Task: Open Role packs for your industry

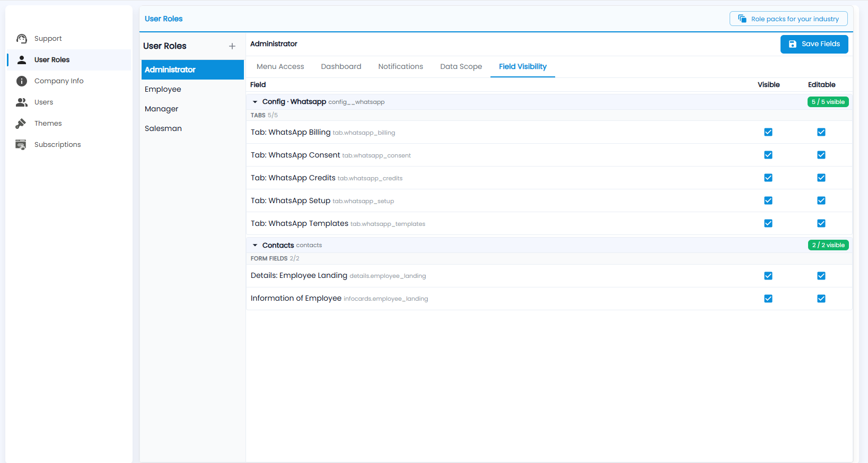Action: [788, 19]
